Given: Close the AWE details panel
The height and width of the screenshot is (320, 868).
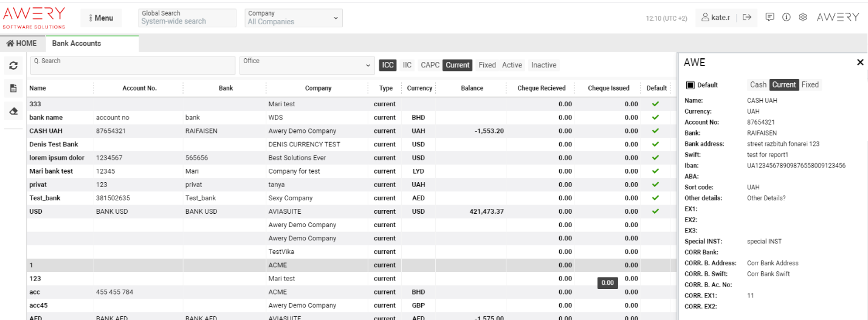Looking at the screenshot, I should coord(859,63).
